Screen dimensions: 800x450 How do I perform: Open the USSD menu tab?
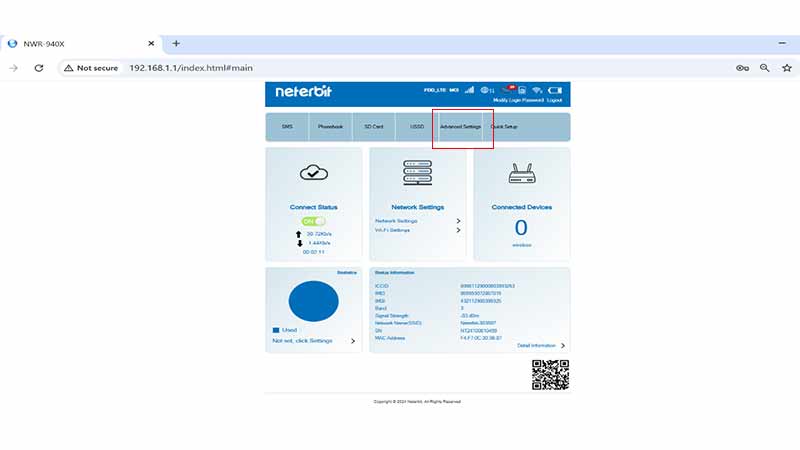click(x=417, y=127)
